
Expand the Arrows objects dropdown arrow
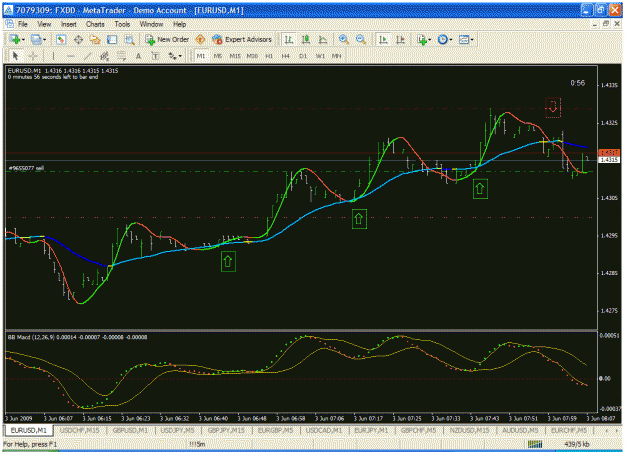[180, 56]
